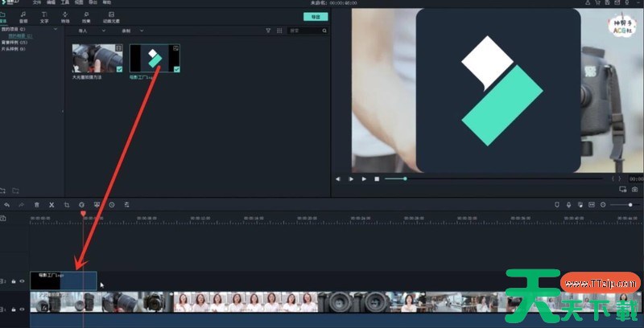Click the marker shield icon in timeline toolbar
The width and height of the screenshot is (644, 328).
click(557, 204)
